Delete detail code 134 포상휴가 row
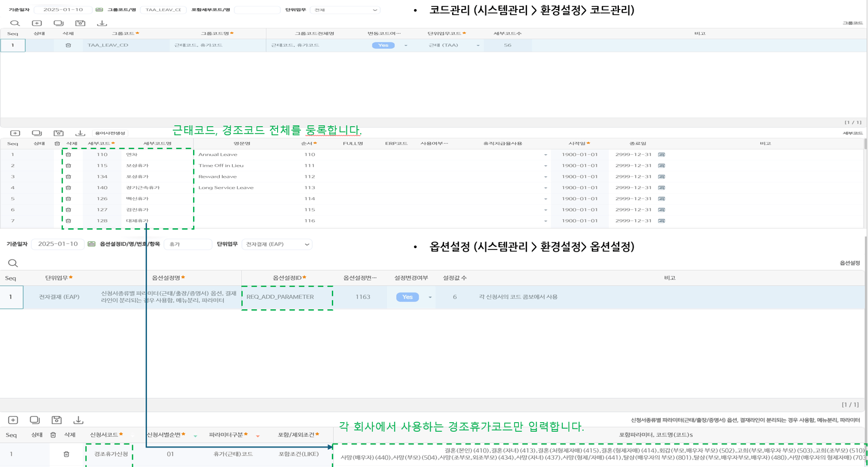This screenshot has width=868, height=467. 68,177
